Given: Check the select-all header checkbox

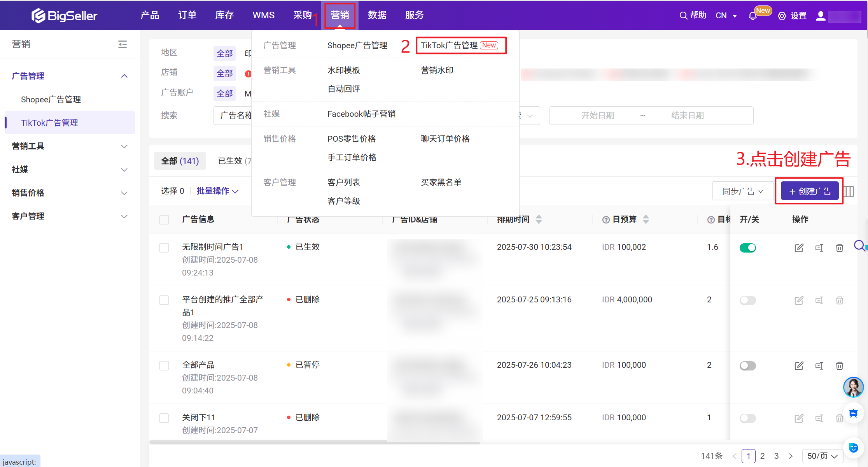Looking at the screenshot, I should click(164, 219).
